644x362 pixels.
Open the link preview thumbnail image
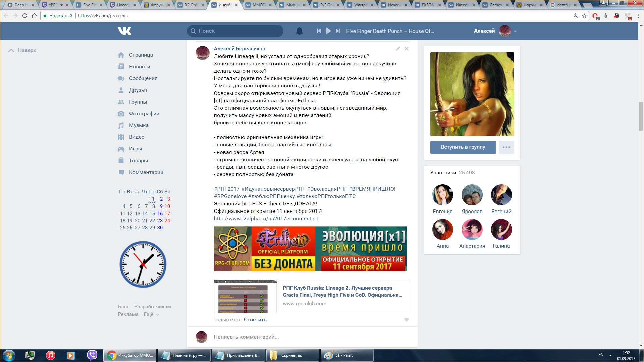pos(245,296)
